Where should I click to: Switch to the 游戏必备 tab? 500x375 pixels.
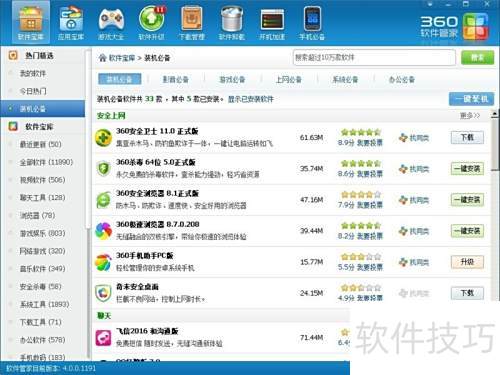[232, 79]
